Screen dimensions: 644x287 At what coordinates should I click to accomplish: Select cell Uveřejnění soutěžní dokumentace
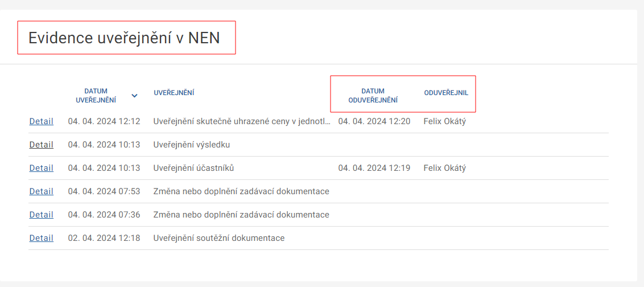tap(219, 238)
